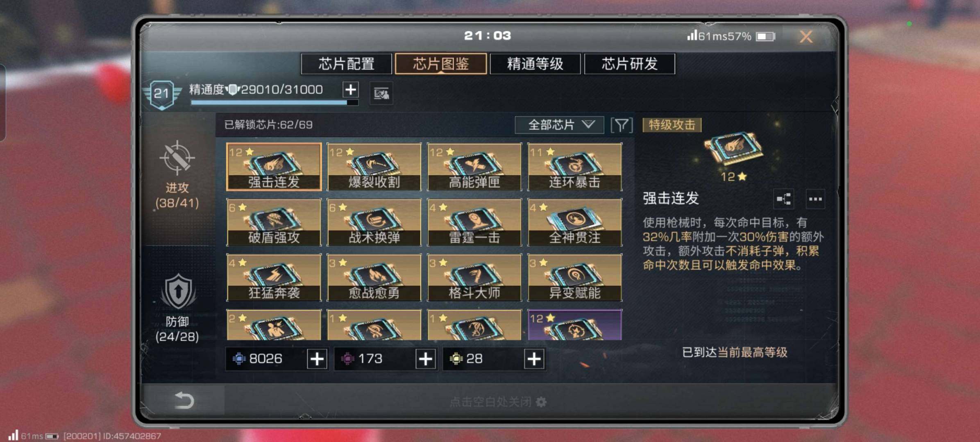Go to the 芯片研发 tab

630,64
